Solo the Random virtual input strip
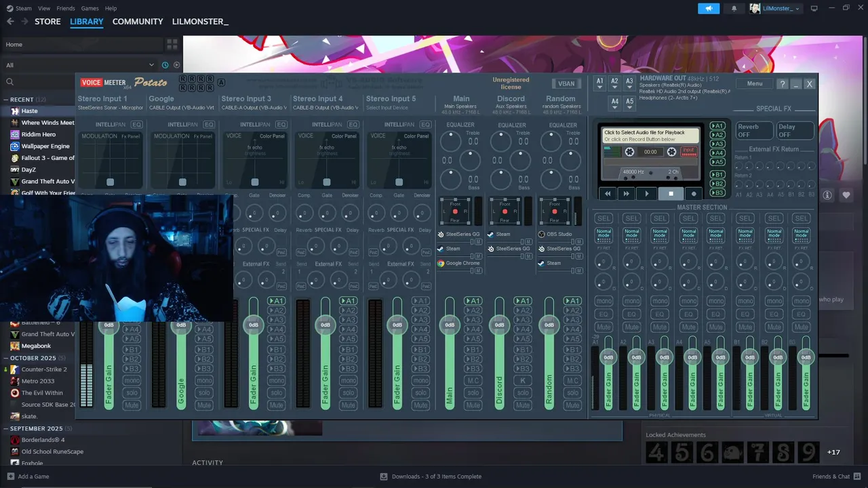Screen dimensions: 868x488 [572, 393]
